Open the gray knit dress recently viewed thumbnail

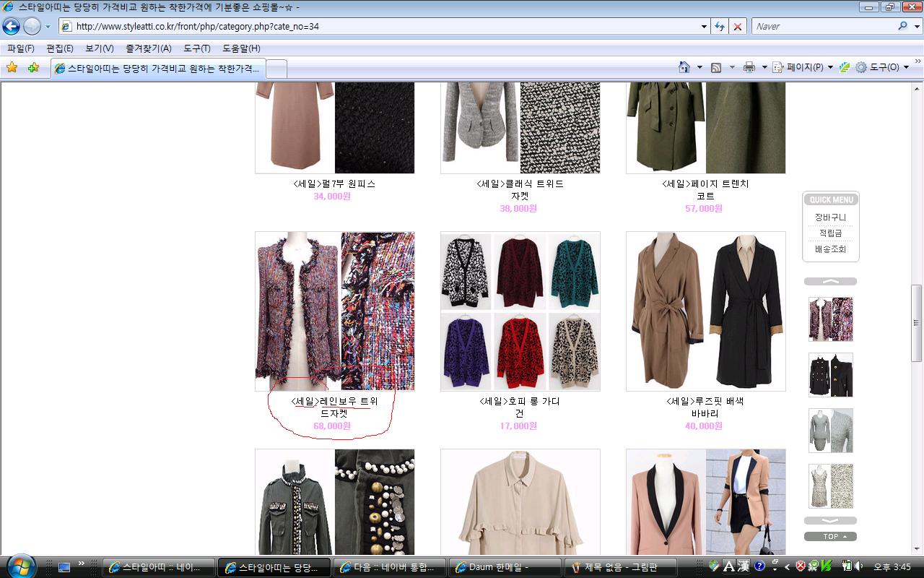pos(831,431)
